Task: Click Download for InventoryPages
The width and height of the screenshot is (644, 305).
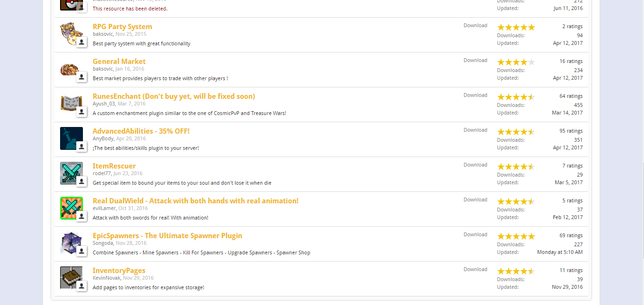Action: point(475,270)
